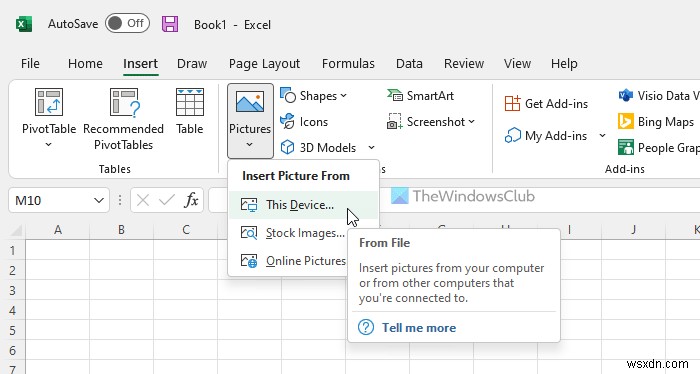Viewport: 700px width, 374px height.
Task: Click cell B3 in the worksheet
Action: point(121,291)
